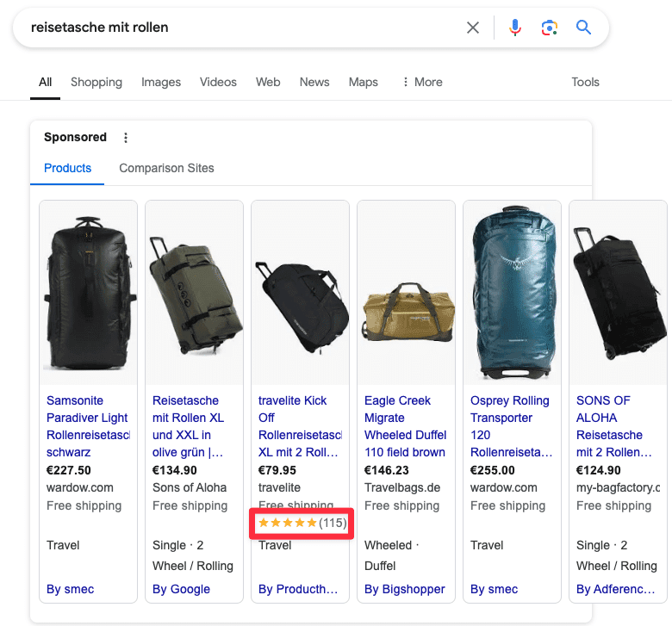Open the Maps tab
The height and width of the screenshot is (626, 672).
364,82
